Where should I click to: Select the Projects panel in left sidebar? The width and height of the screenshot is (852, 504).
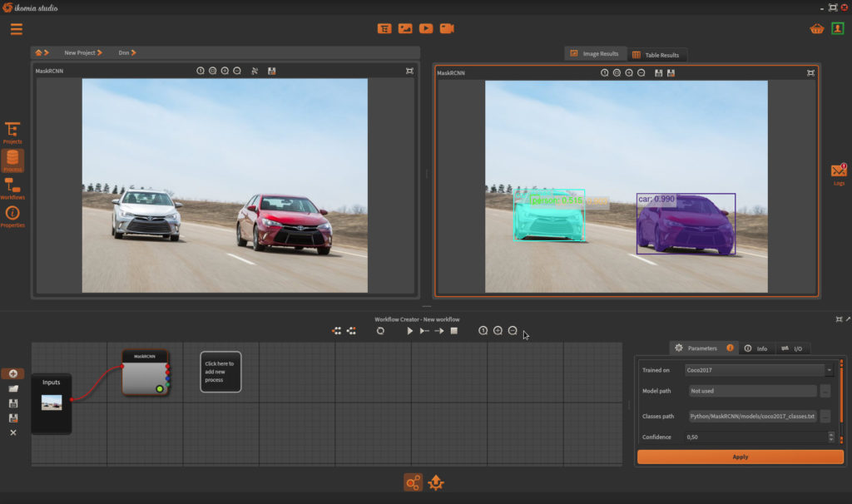(13, 133)
